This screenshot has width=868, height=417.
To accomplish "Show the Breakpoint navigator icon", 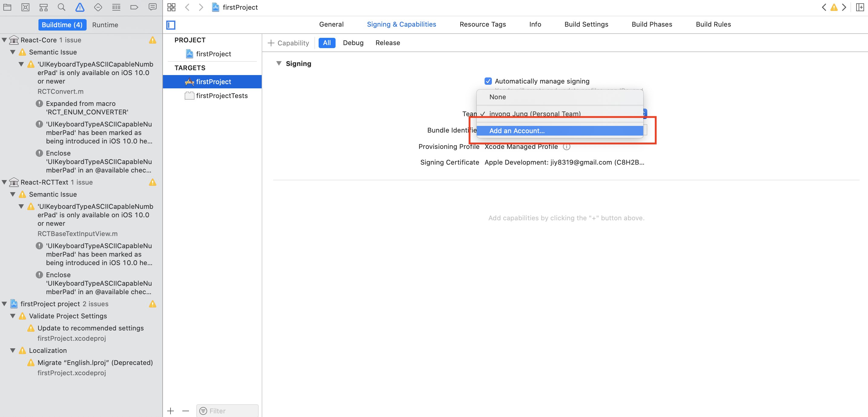I will pyautogui.click(x=134, y=7).
